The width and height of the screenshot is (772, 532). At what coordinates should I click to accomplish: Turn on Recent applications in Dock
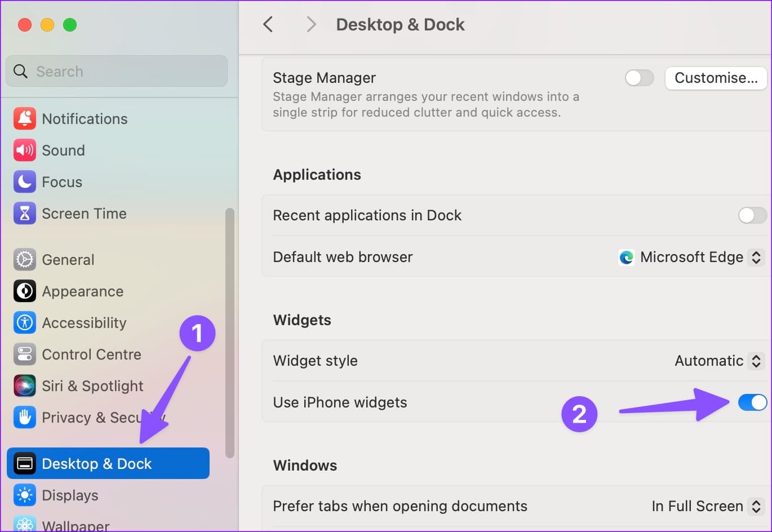click(752, 215)
